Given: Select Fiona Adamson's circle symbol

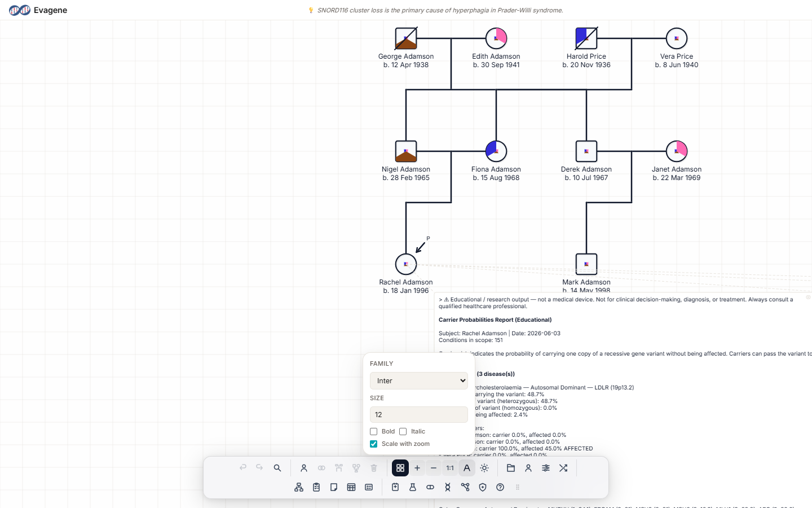Looking at the screenshot, I should click(496, 151).
